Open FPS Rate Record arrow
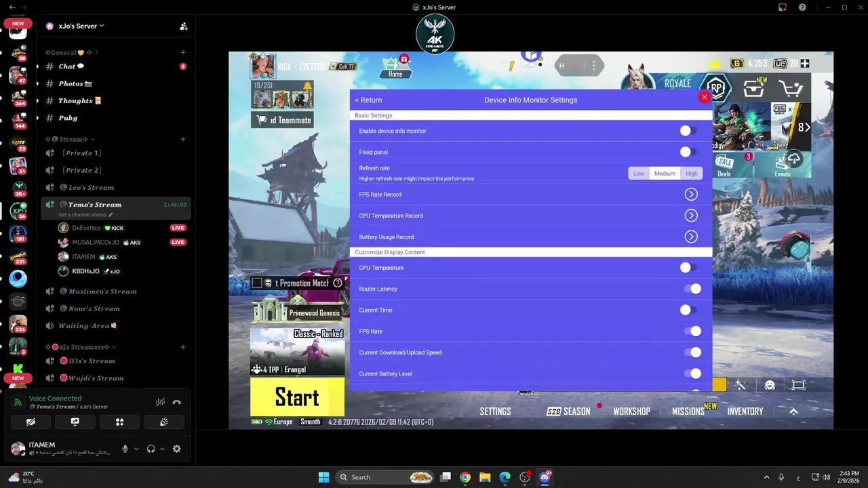 [x=691, y=195]
